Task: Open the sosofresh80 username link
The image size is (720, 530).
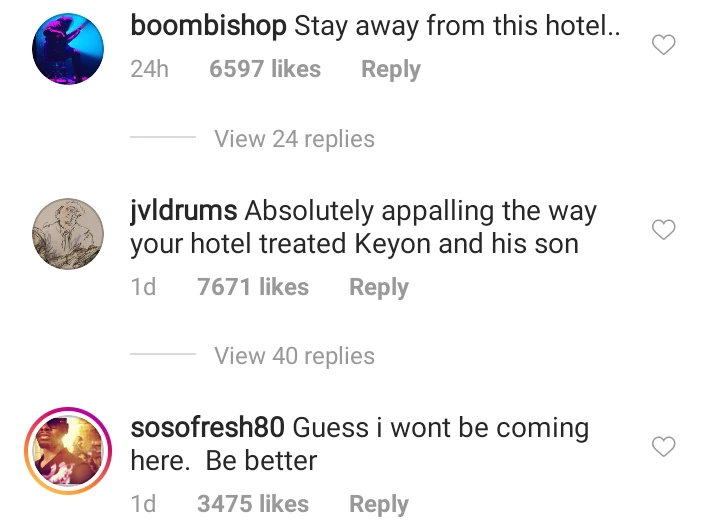Action: point(208,428)
